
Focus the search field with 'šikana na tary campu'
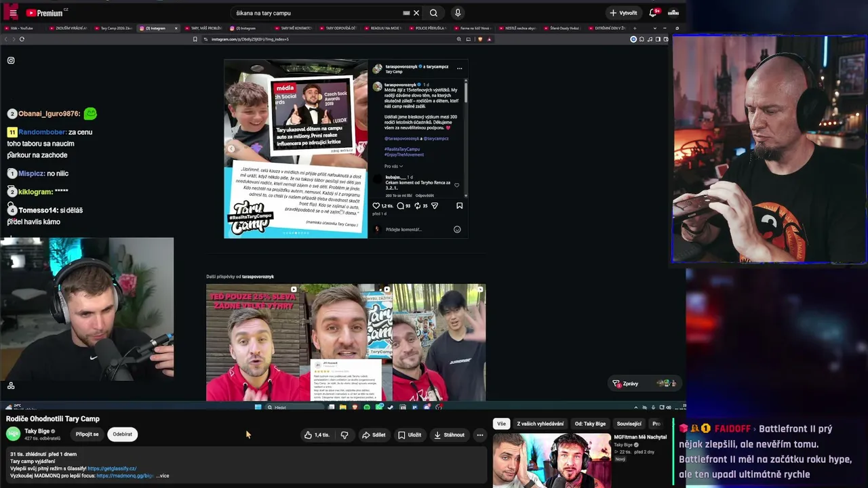pos(315,13)
